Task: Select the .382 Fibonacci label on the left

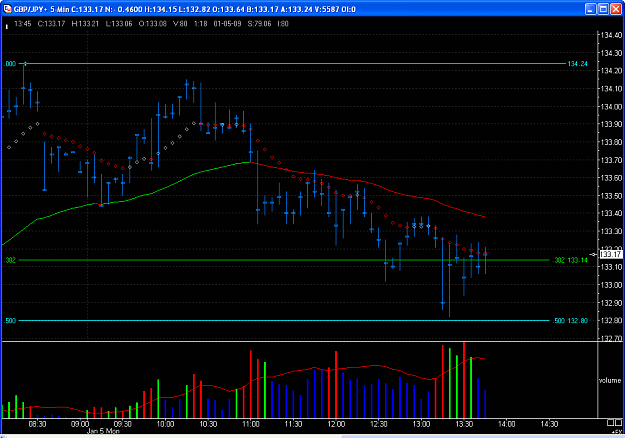Action: (x=10, y=260)
